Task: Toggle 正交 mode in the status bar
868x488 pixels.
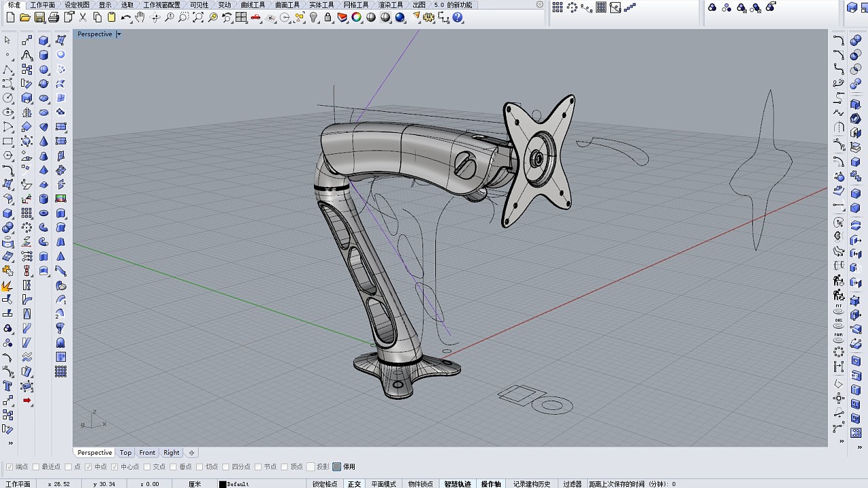Action: tap(355, 484)
